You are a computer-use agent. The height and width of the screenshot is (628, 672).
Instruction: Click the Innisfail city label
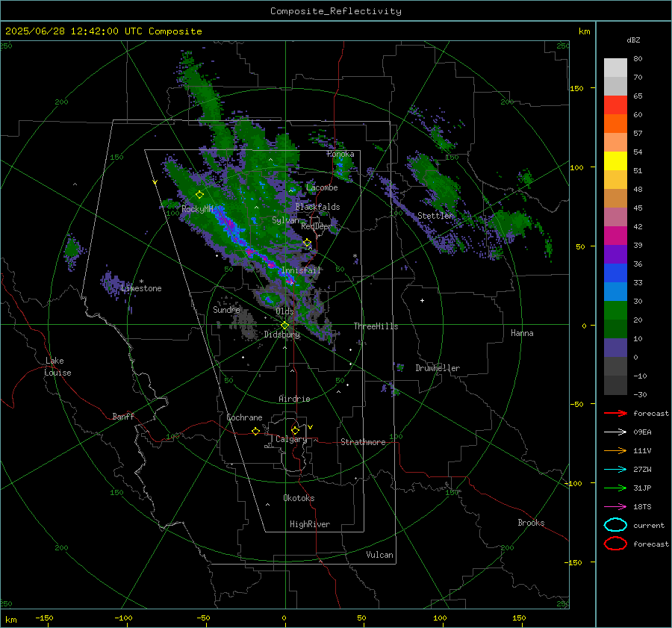pos(301,270)
